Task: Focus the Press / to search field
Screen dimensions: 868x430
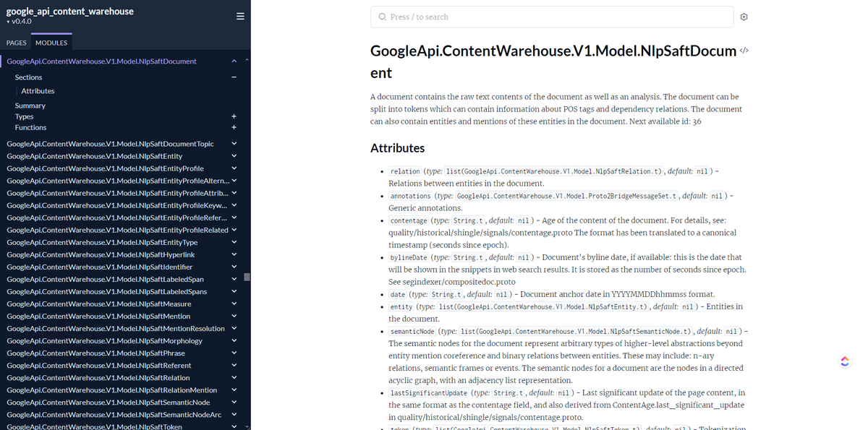Action: coord(552,17)
